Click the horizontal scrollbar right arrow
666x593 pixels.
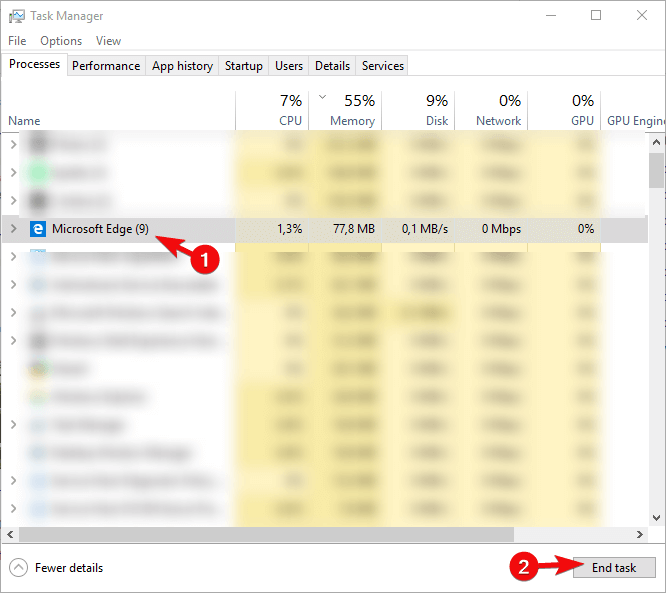[640, 534]
